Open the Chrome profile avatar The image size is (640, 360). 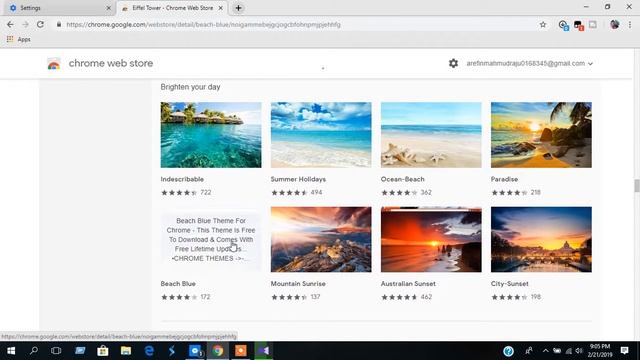[614, 24]
